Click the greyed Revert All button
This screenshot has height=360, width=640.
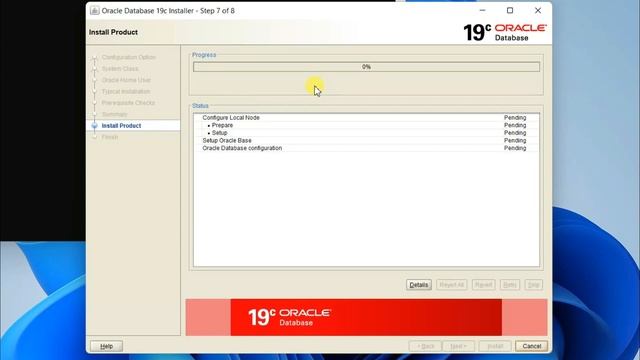[x=451, y=285]
